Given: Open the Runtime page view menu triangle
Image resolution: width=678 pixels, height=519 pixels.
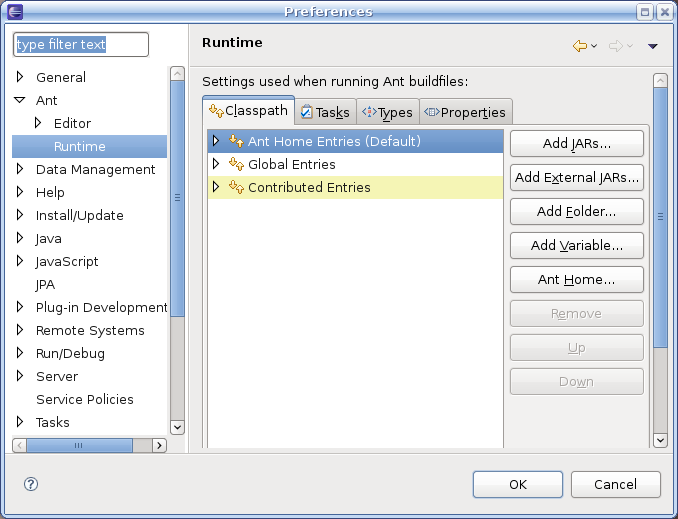Looking at the screenshot, I should [652, 46].
